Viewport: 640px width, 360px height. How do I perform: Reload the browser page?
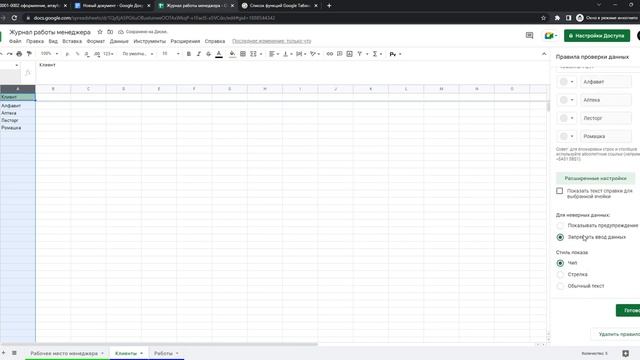(14, 18)
